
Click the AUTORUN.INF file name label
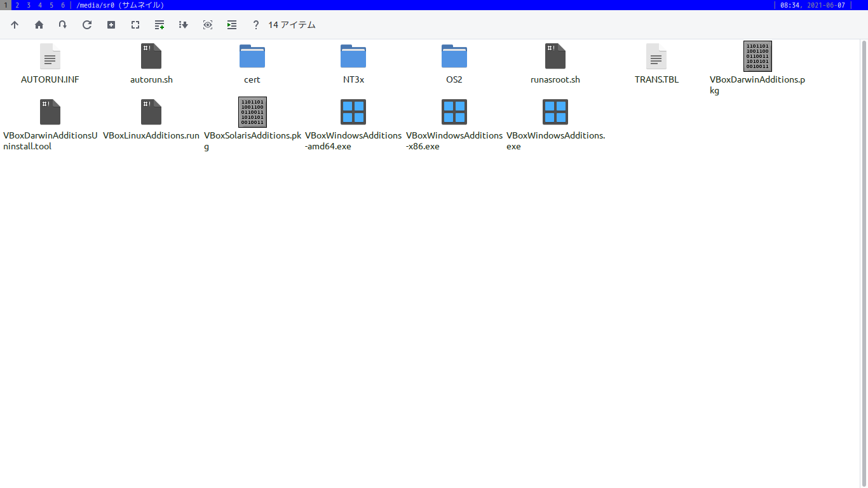click(50, 80)
